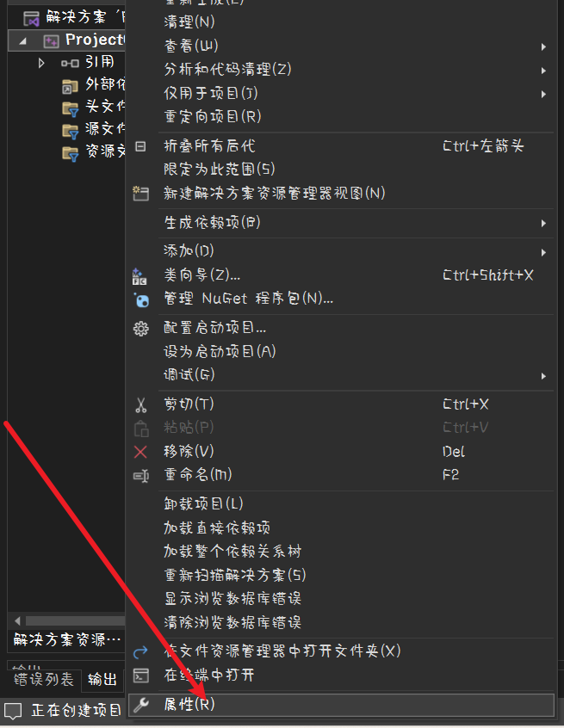564x728 pixels.
Task: Click the collapse icon beside 折叠所有后代
Action: 140,146
